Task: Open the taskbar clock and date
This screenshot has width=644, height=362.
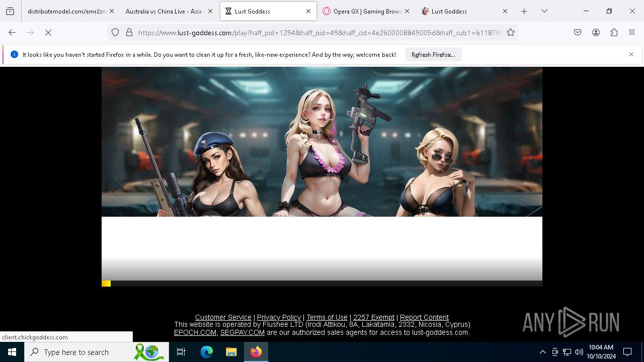Action: coord(601,352)
